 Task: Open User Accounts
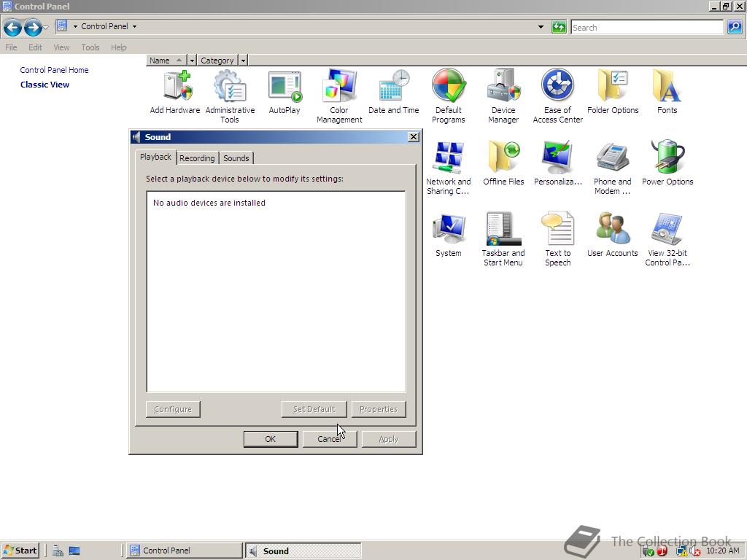click(x=613, y=235)
